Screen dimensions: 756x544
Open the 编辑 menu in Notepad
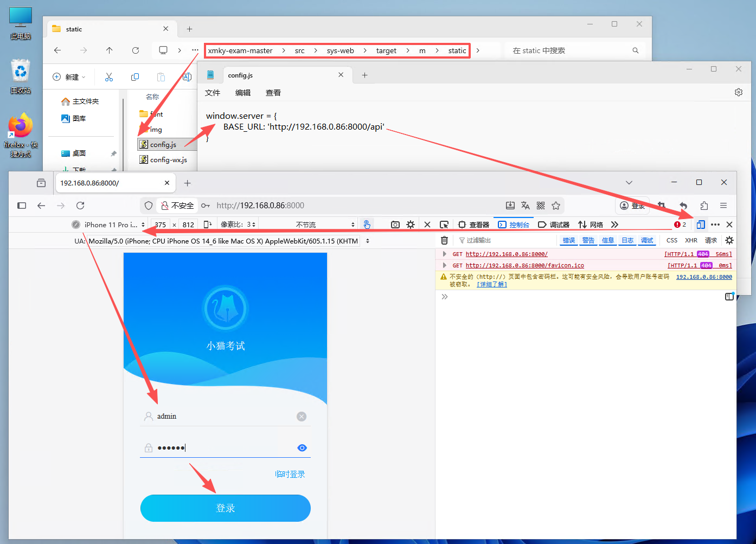tap(242, 93)
